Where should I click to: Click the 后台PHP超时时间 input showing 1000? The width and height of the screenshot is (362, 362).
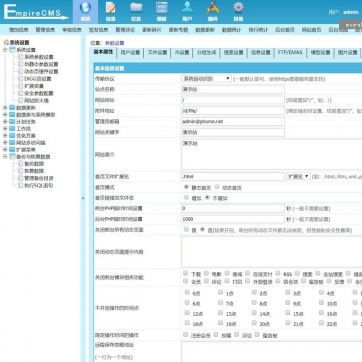[x=233, y=219]
